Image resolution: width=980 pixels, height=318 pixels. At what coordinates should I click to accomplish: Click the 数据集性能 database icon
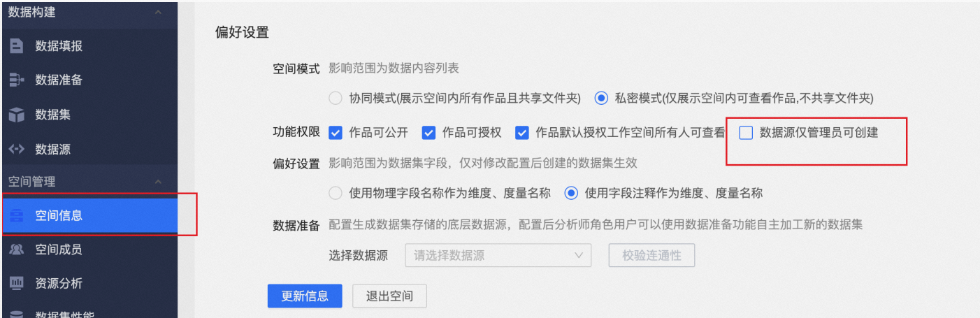click(16, 315)
